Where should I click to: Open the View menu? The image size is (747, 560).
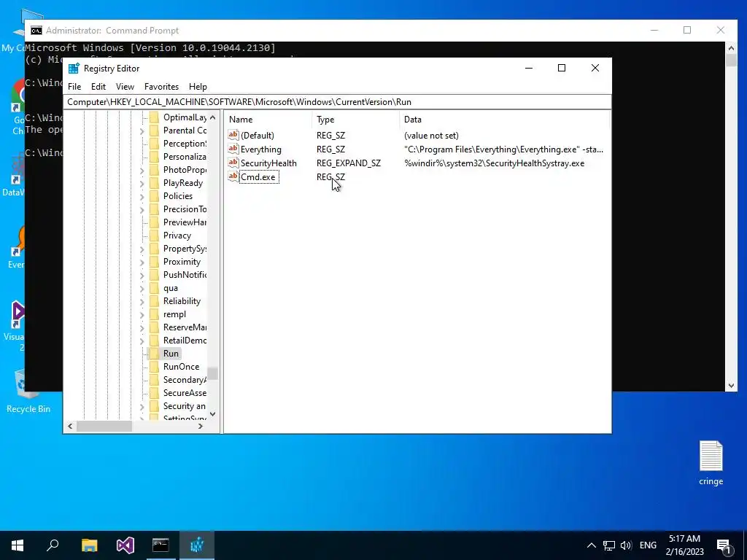[125, 87]
